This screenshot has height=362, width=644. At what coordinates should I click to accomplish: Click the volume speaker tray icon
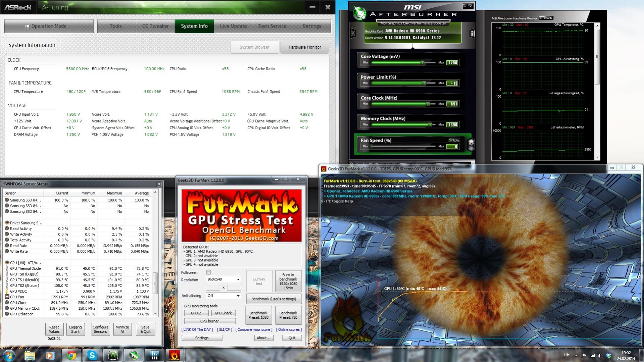600,355
